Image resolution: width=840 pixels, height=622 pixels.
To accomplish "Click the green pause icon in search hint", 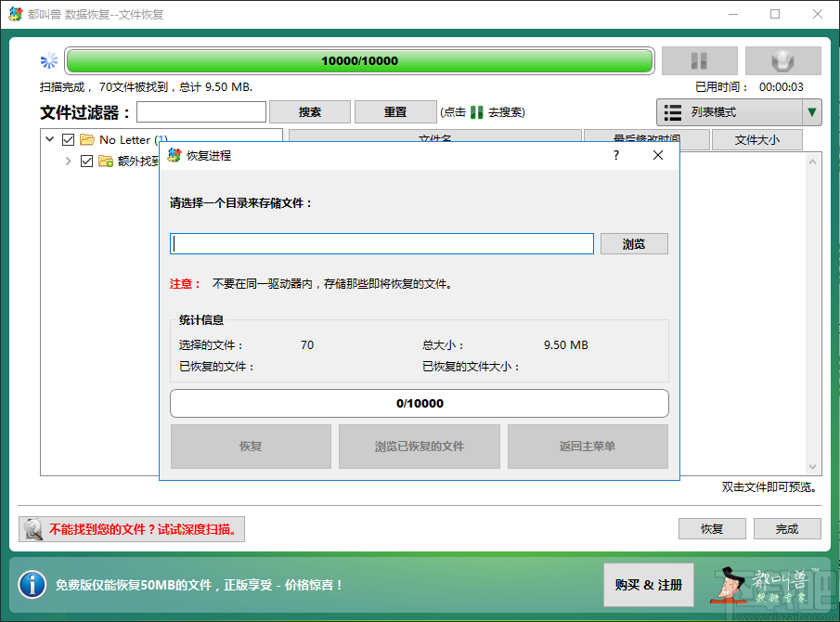I will click(x=477, y=112).
